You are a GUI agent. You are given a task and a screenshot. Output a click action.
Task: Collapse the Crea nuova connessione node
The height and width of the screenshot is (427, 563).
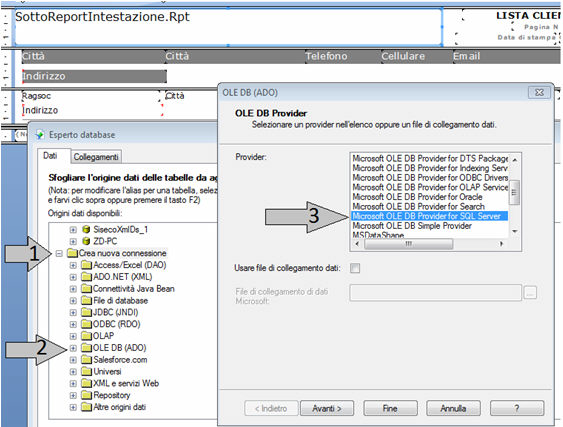pos(59,254)
